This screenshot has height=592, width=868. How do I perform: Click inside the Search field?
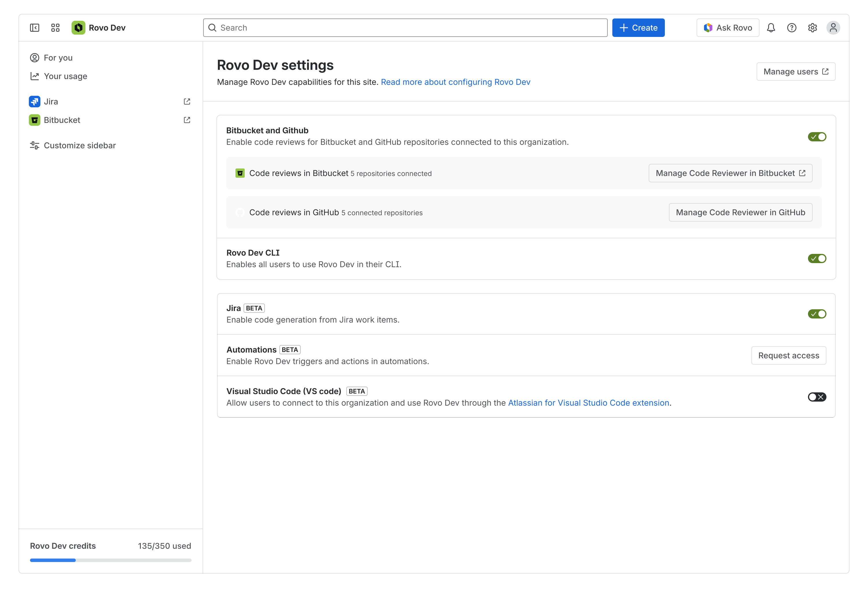pos(405,27)
